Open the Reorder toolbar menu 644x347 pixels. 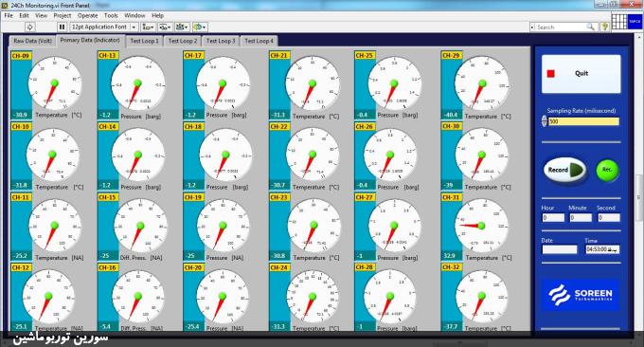(x=200, y=27)
